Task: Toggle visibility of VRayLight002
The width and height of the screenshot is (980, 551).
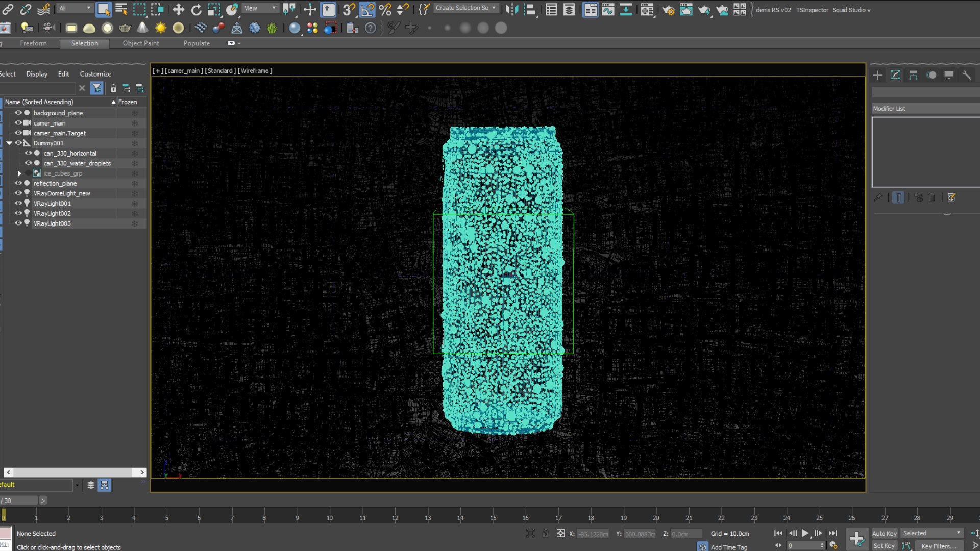Action: [18, 213]
